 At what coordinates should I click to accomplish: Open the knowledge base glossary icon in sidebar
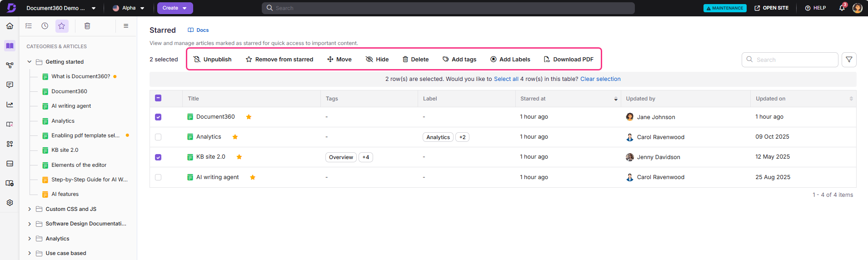click(10, 124)
